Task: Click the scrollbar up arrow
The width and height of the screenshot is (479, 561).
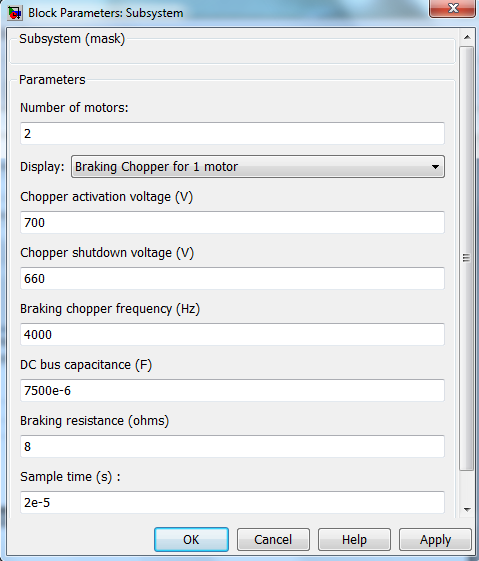Action: [x=466, y=37]
